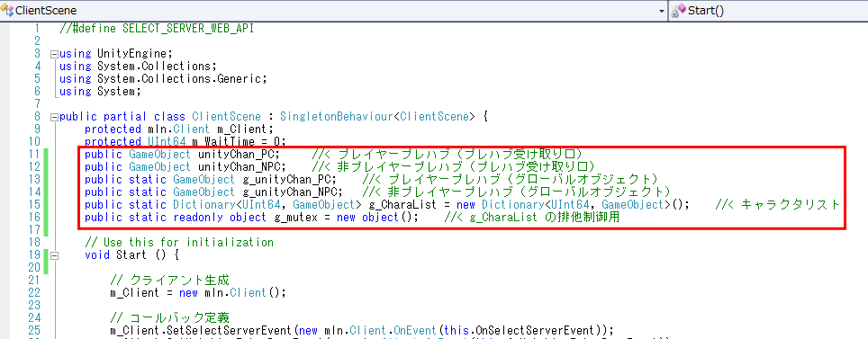
Task: Click SingletonBehaviour<ClientScene> in class declaration
Action: click(377, 117)
